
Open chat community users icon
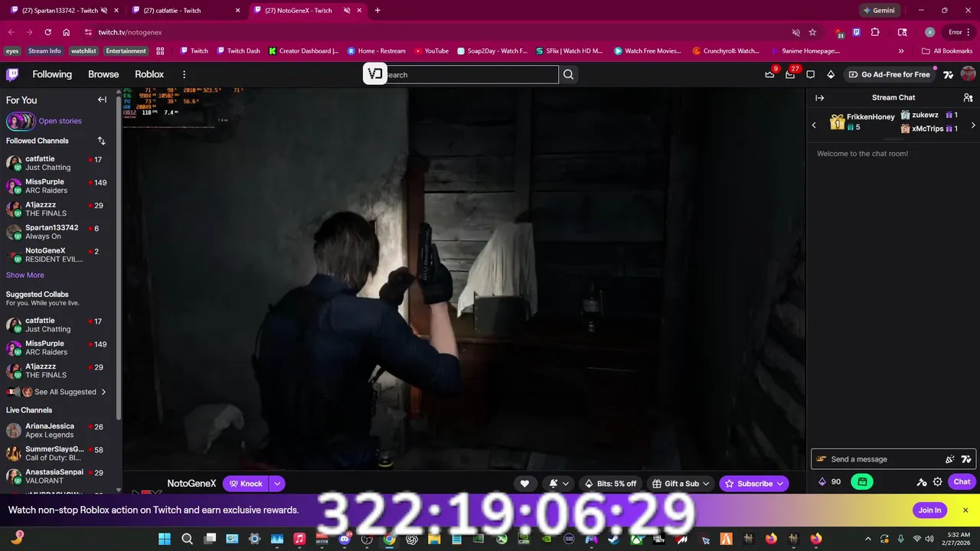(968, 98)
